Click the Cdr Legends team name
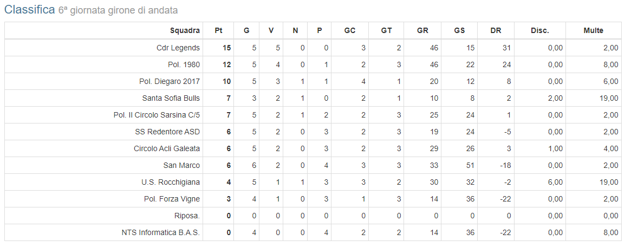This screenshot has height=247, width=644. coord(178,48)
